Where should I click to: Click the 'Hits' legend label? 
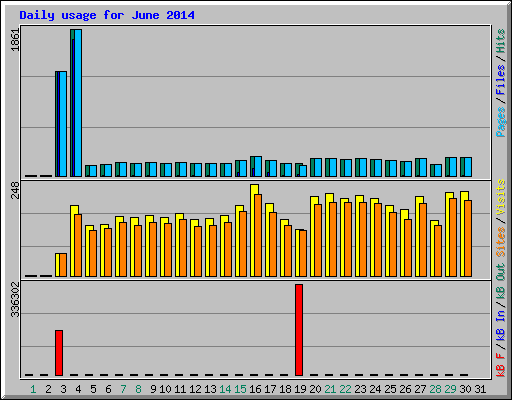501,41
